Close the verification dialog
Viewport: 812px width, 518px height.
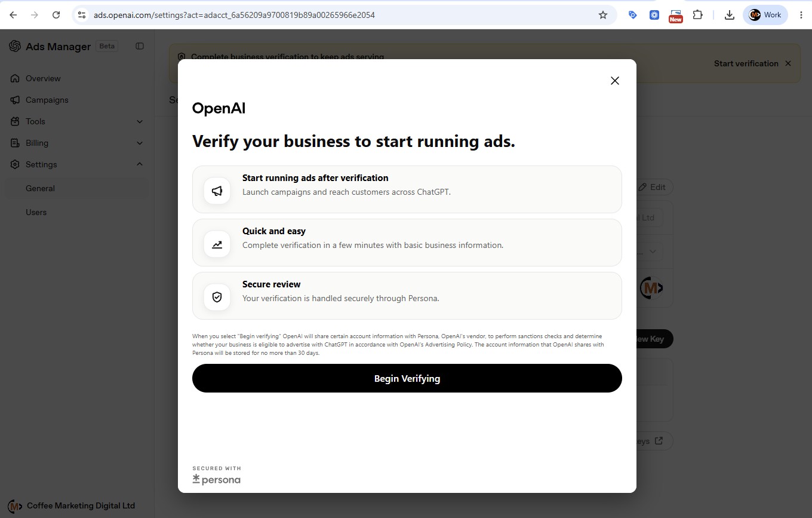(615, 81)
